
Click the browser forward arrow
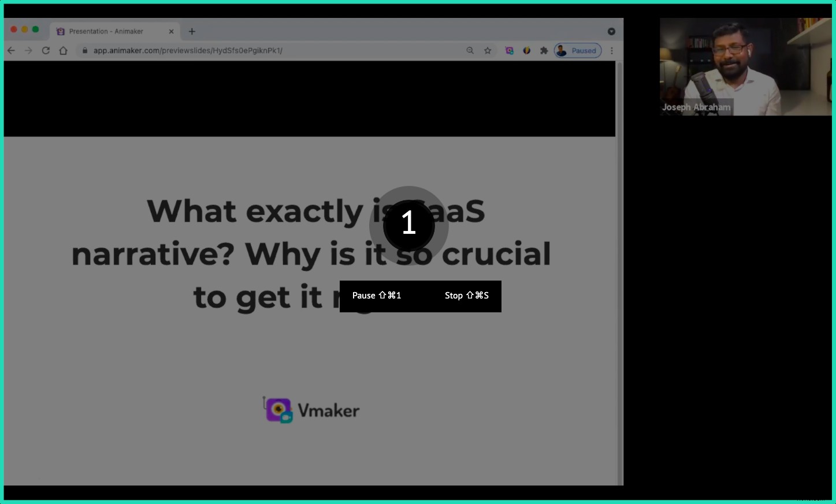click(x=28, y=50)
